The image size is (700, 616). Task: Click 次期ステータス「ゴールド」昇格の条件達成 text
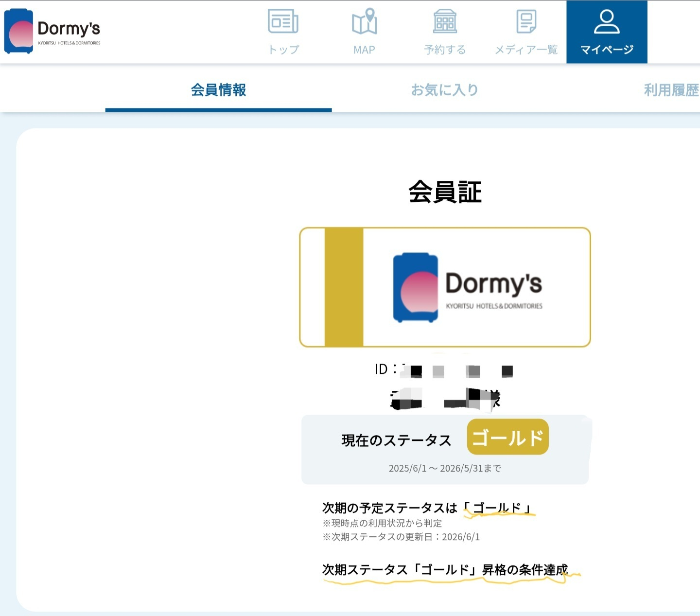click(445, 570)
